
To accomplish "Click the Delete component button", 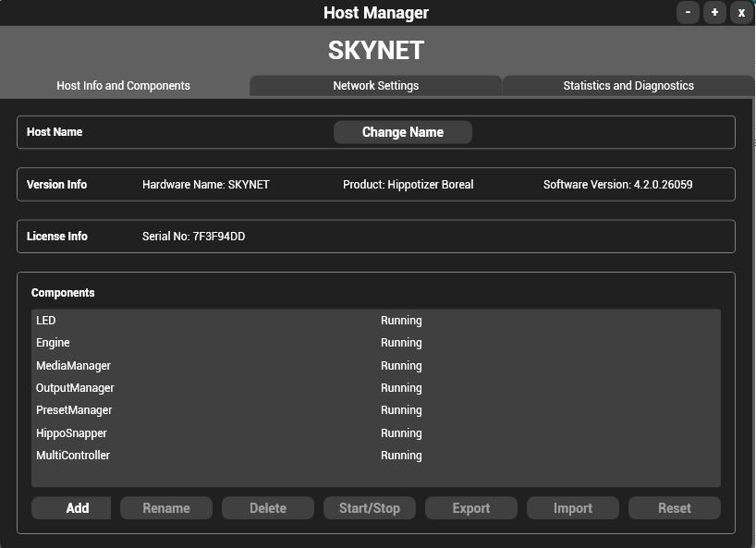I will (267, 507).
